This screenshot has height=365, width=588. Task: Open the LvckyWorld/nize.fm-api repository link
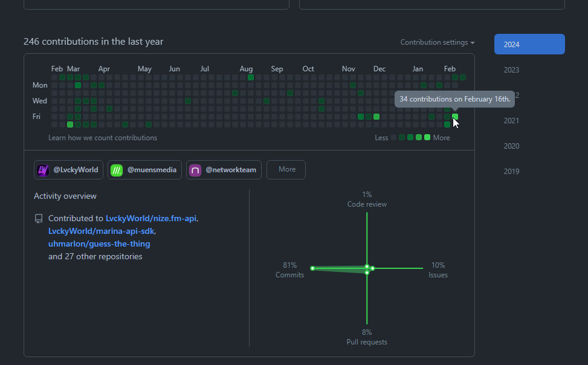151,218
